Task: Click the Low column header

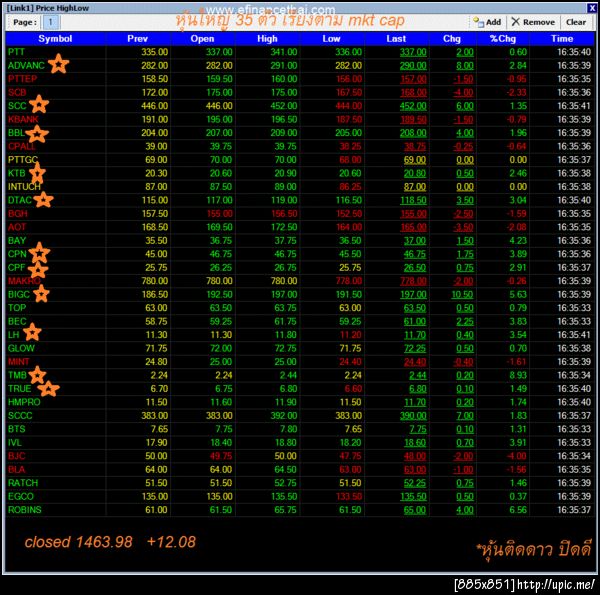Action: (x=331, y=39)
